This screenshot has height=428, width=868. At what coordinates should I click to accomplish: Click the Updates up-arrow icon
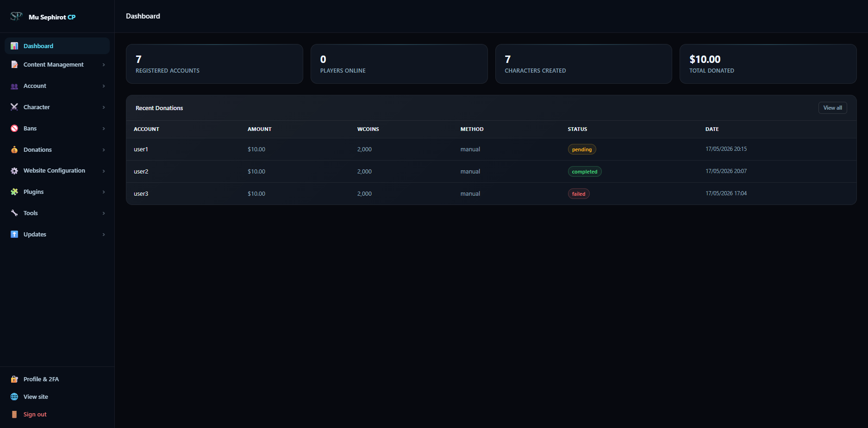pyautogui.click(x=14, y=234)
